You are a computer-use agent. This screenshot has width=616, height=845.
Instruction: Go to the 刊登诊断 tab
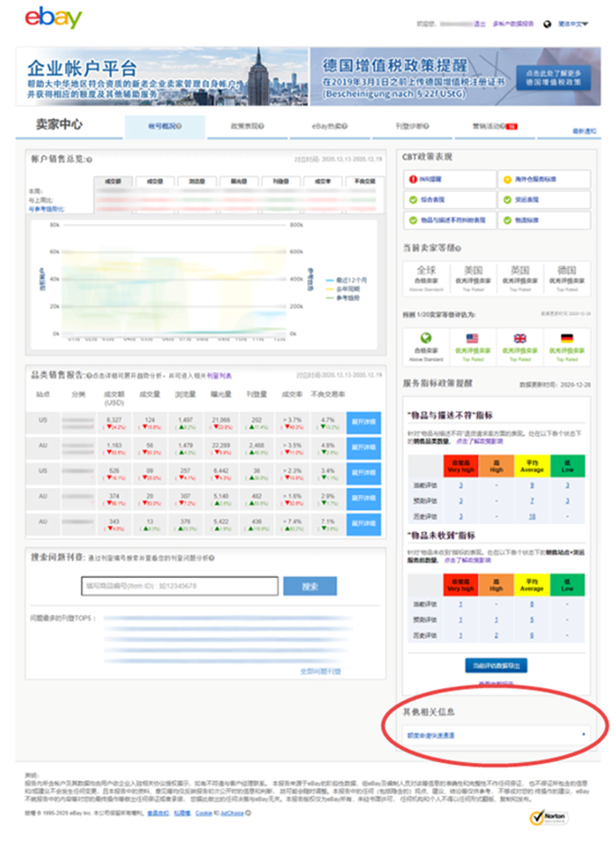click(413, 126)
